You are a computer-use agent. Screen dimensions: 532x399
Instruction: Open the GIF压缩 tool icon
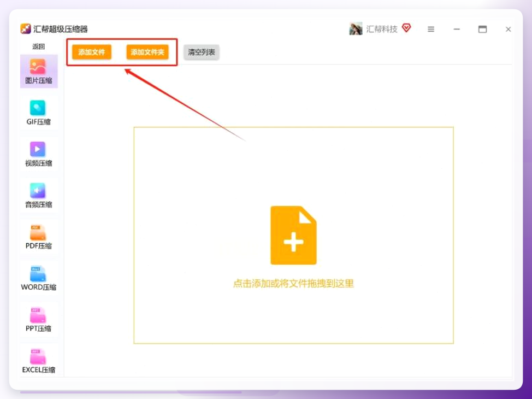[x=38, y=108]
